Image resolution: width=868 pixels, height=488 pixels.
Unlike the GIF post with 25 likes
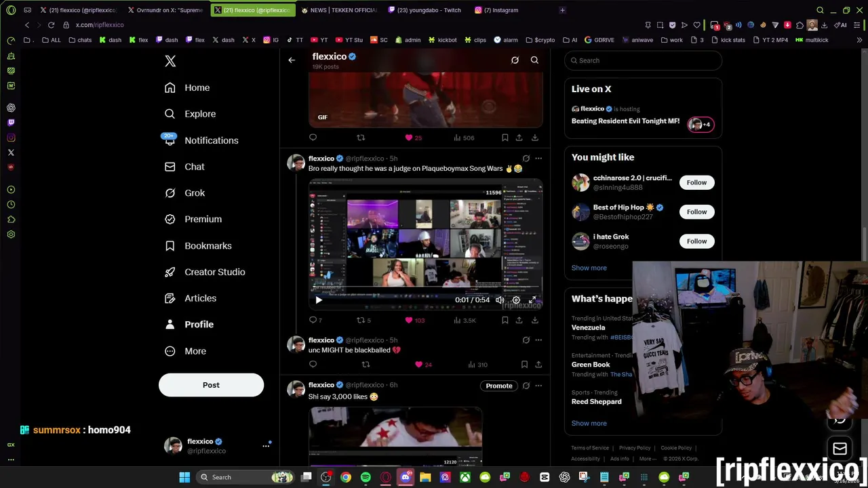click(x=414, y=138)
